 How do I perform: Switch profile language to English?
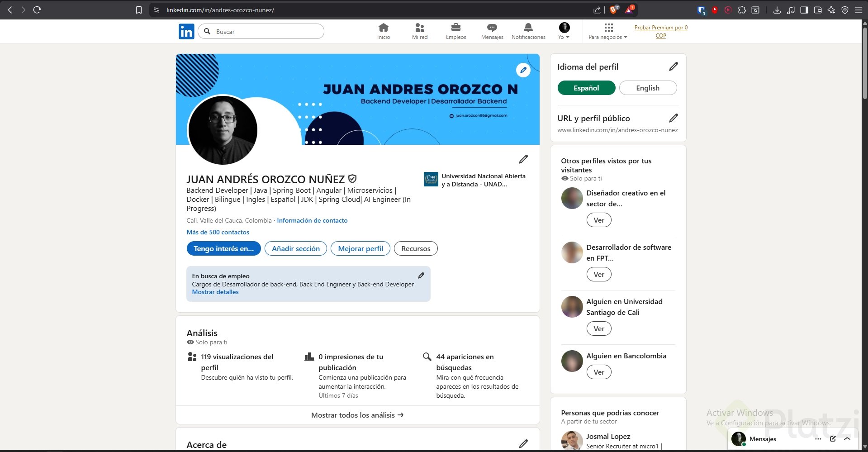coord(648,88)
